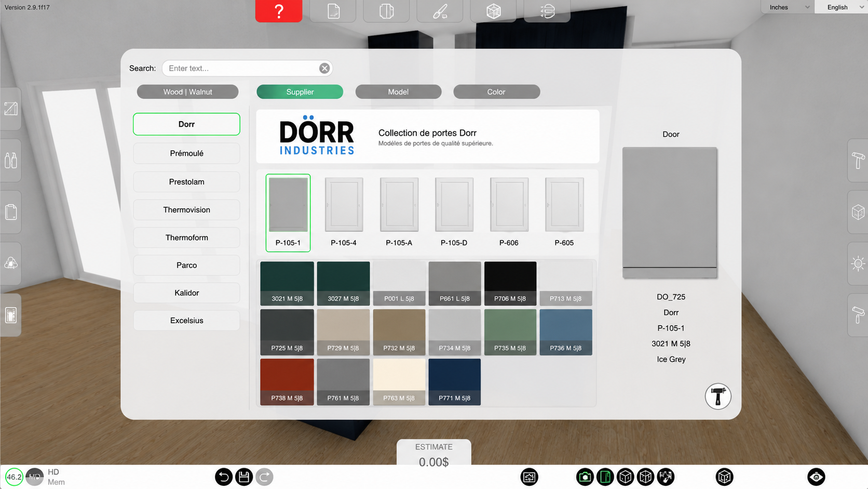Switch to the Color tab

[x=496, y=91]
